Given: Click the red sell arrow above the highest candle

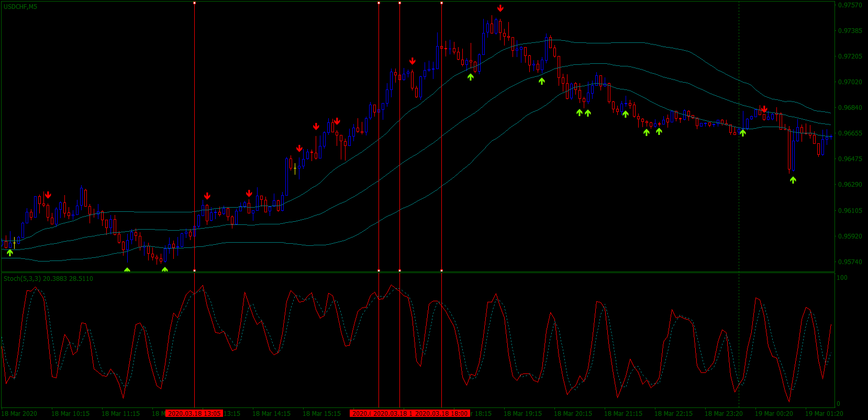Looking at the screenshot, I should [500, 8].
